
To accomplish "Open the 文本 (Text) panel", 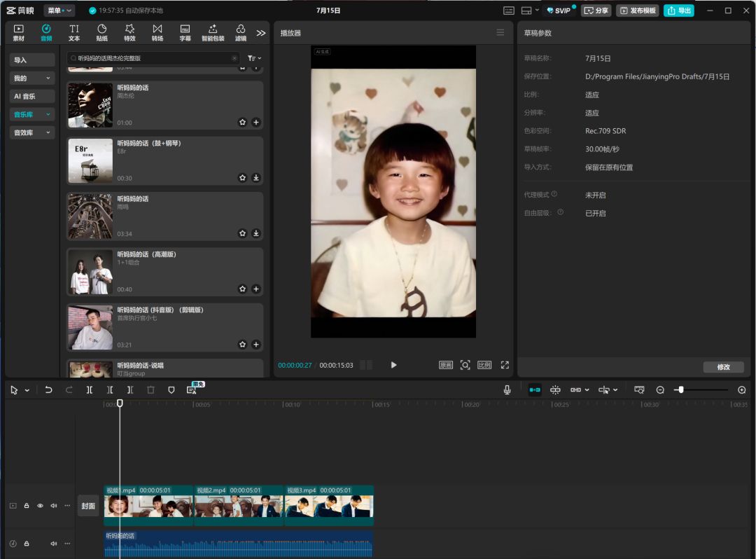I will pos(73,32).
